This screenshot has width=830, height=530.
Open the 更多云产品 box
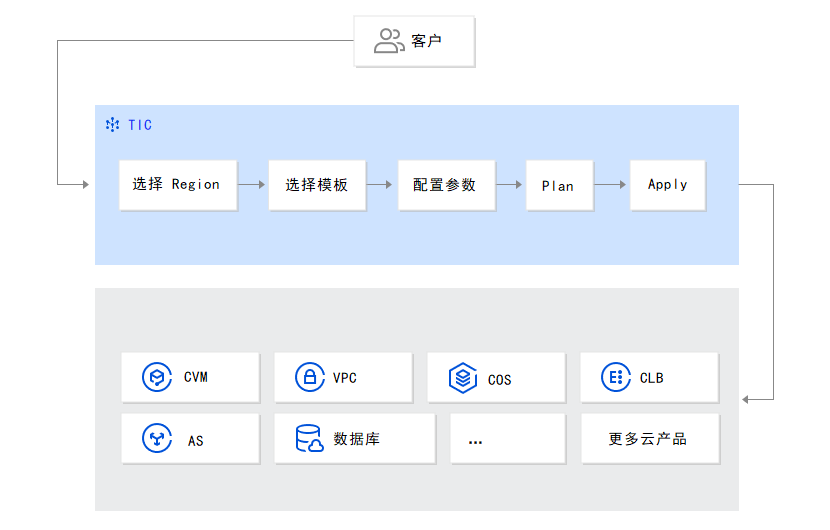click(651, 439)
